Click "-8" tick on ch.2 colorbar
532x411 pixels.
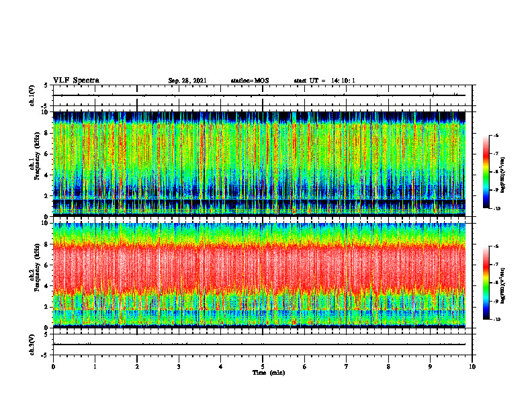click(496, 283)
